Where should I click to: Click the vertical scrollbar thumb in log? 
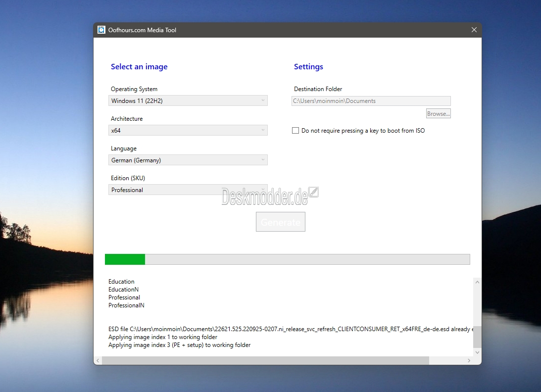(477, 337)
